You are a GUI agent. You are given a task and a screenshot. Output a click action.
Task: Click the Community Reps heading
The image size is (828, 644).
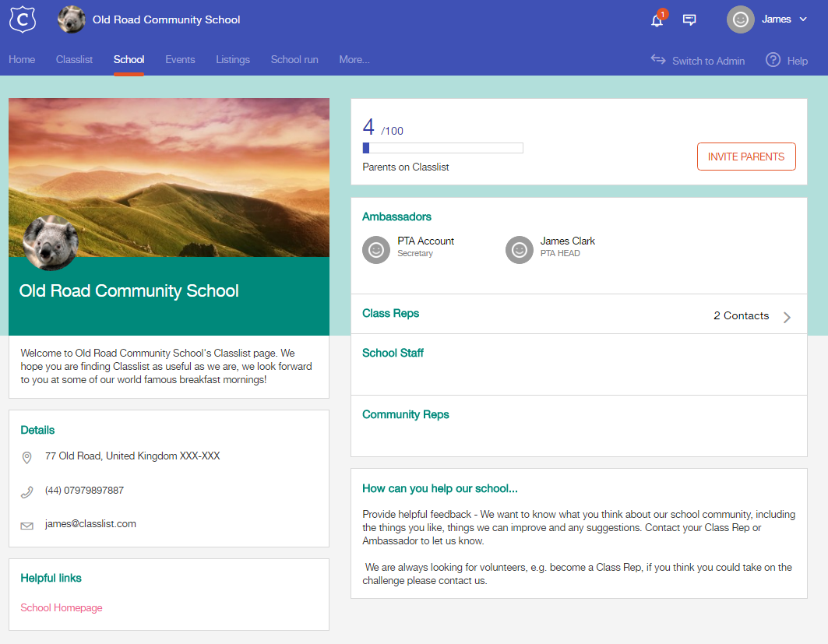point(406,414)
